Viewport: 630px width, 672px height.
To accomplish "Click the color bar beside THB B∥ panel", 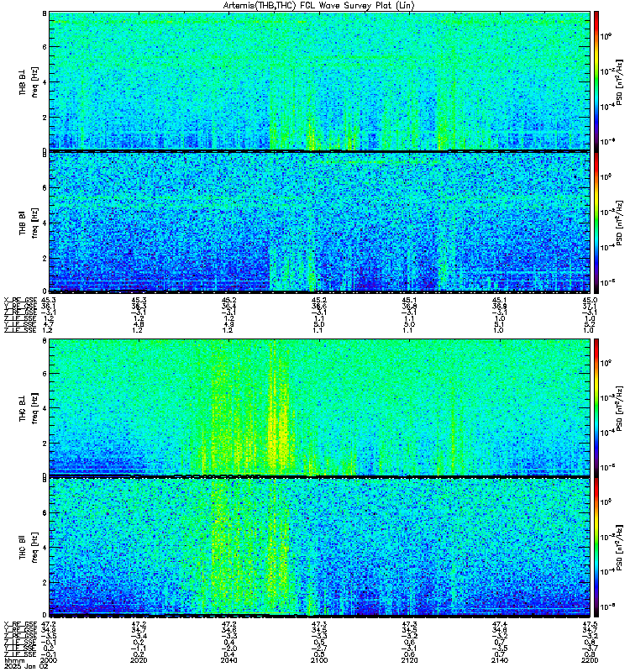I will click(x=596, y=223).
